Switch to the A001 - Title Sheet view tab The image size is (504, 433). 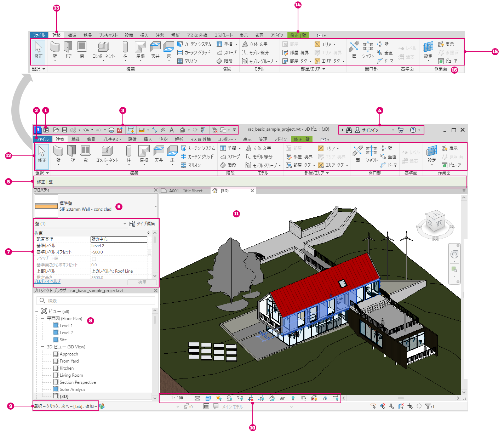185,191
